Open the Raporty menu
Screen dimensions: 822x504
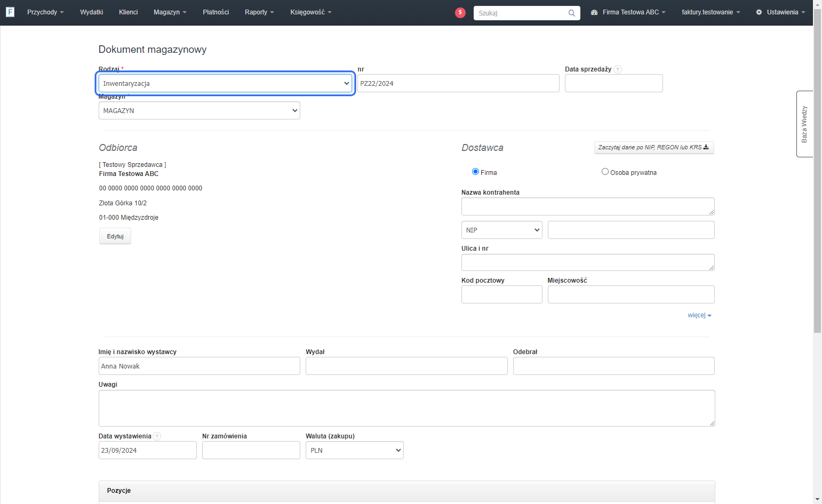pos(259,12)
